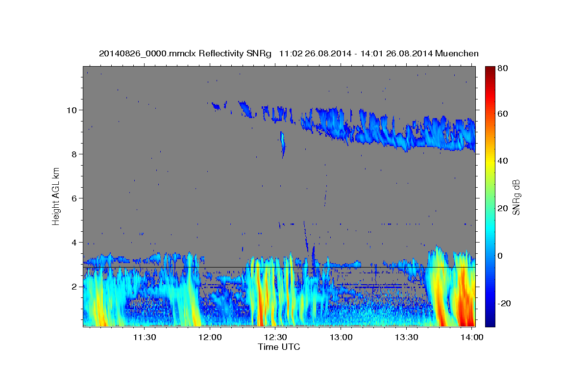
Task: Click the 13:00 time tick label
Action: point(341,337)
